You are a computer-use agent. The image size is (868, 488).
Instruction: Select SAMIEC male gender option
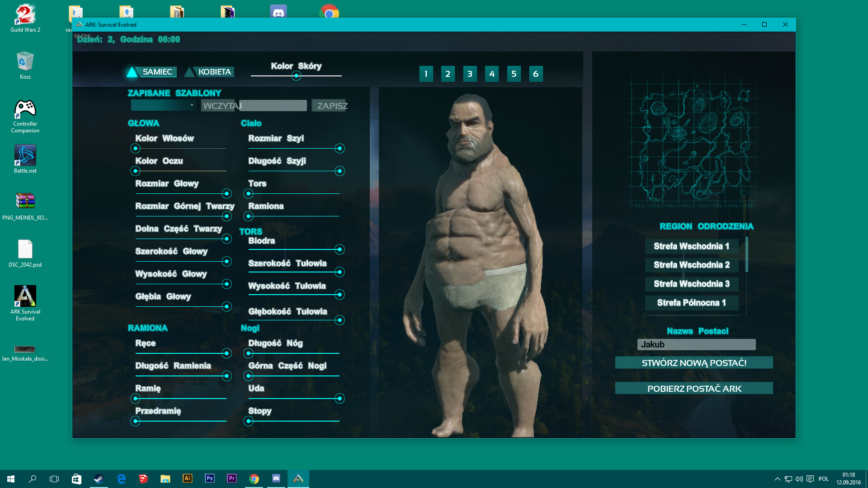[x=151, y=72]
